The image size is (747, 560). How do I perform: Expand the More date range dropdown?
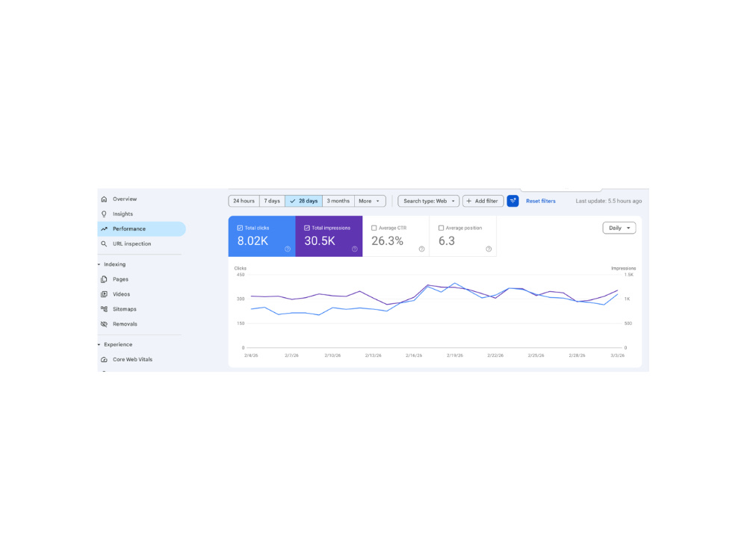(370, 201)
